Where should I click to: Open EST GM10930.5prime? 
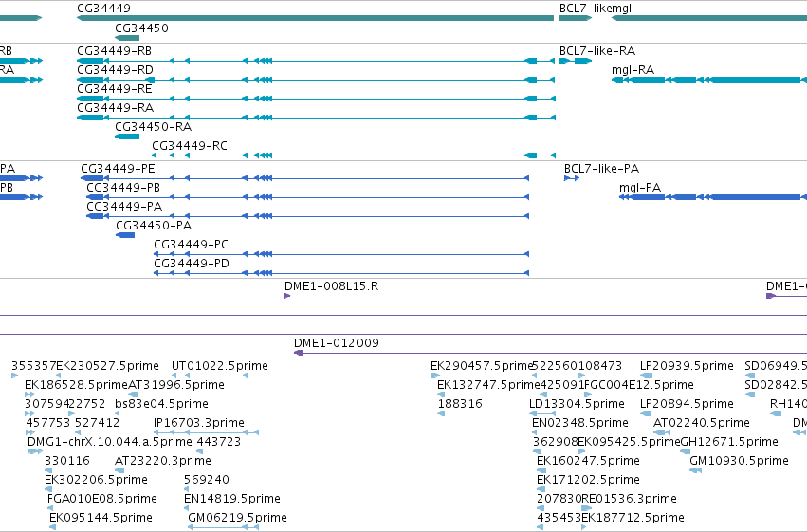click(x=739, y=461)
